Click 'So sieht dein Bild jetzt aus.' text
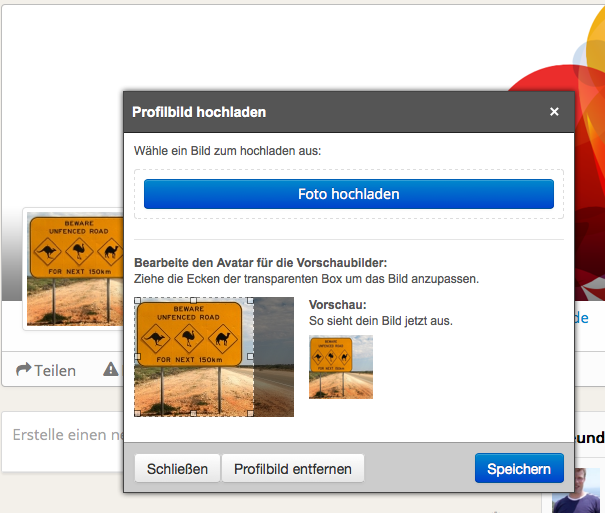Viewport: 605px width, 513px height. (381, 321)
